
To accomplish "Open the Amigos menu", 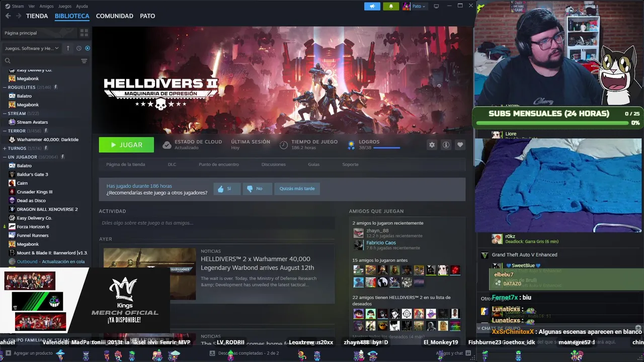I will (46, 6).
